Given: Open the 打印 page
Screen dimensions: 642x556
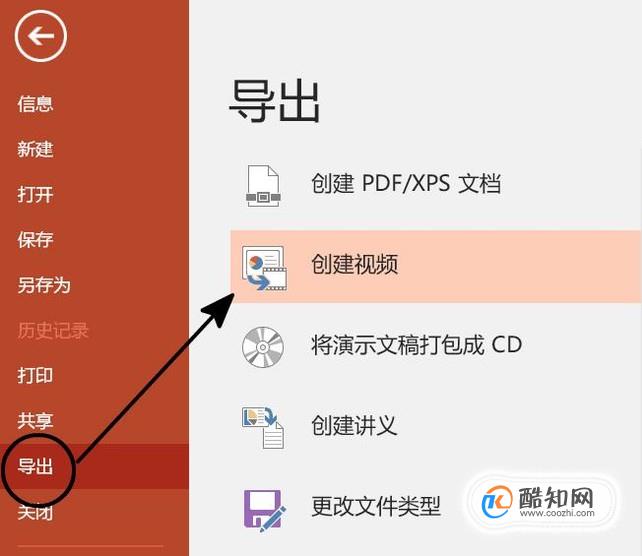Looking at the screenshot, I should tap(35, 375).
